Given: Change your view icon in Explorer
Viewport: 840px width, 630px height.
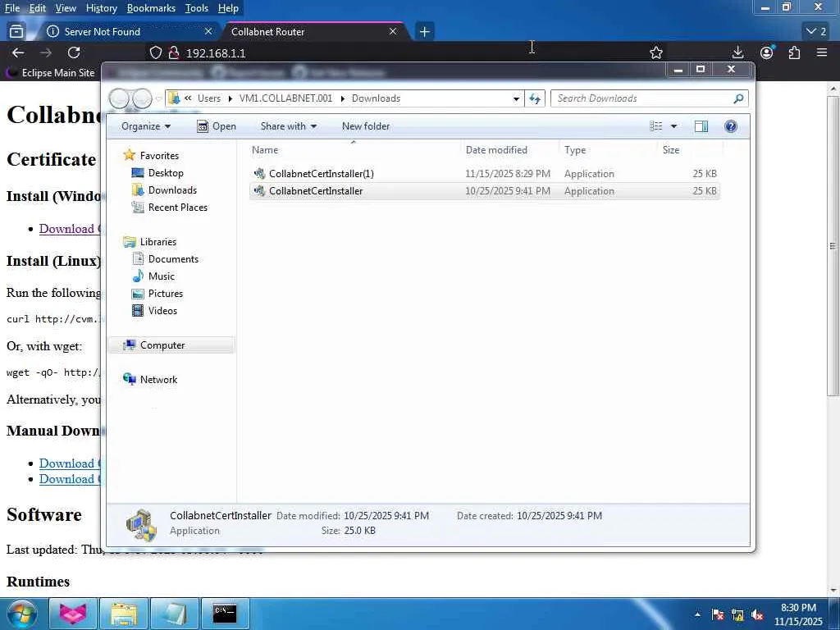Looking at the screenshot, I should (656, 126).
